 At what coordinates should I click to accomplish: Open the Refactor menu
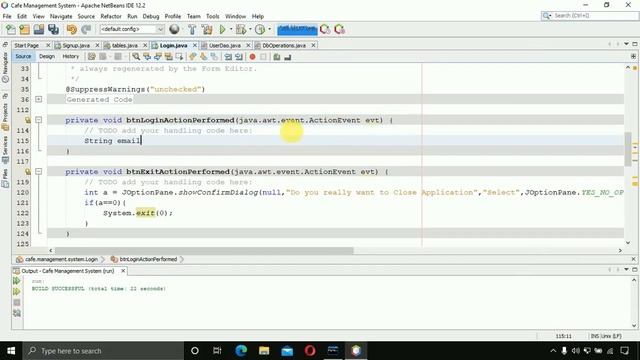(x=111, y=16)
